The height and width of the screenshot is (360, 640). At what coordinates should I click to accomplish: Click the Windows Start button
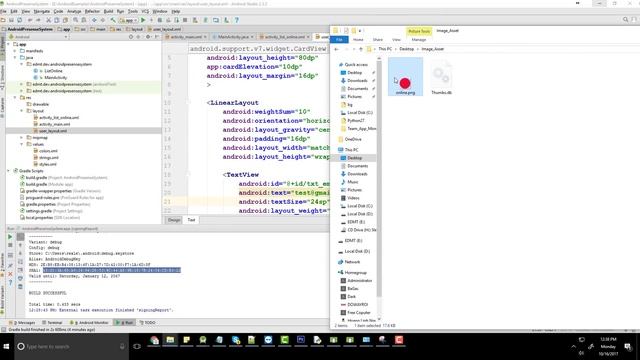coord(7,347)
